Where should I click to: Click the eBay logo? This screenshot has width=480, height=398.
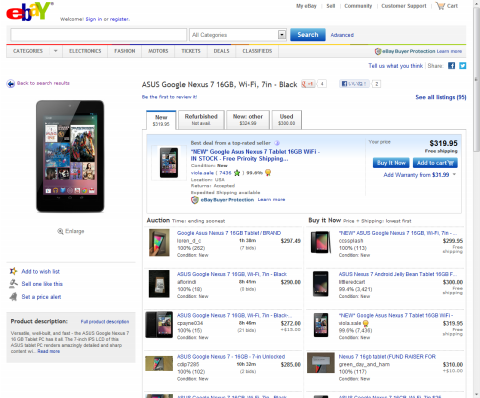click(29, 12)
